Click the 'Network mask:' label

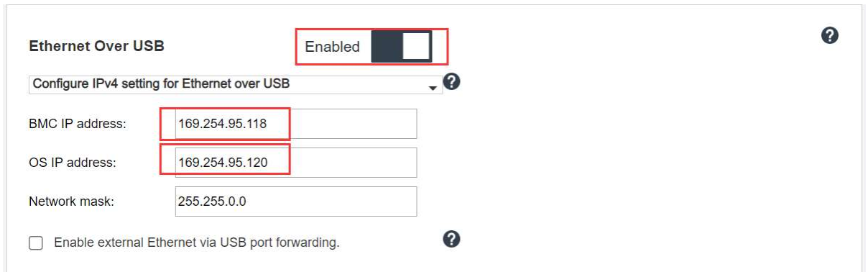point(71,201)
